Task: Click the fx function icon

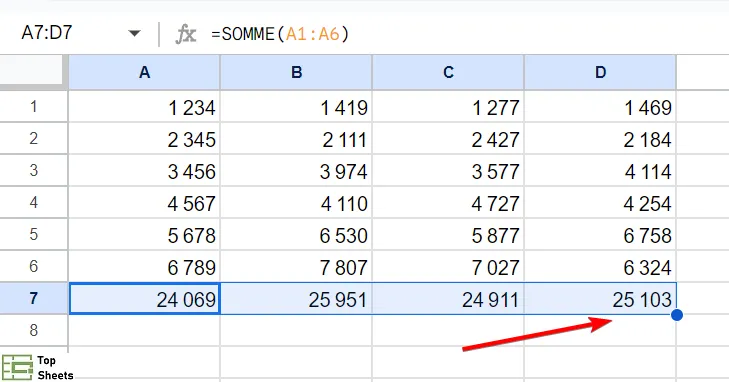Action: coord(186,34)
